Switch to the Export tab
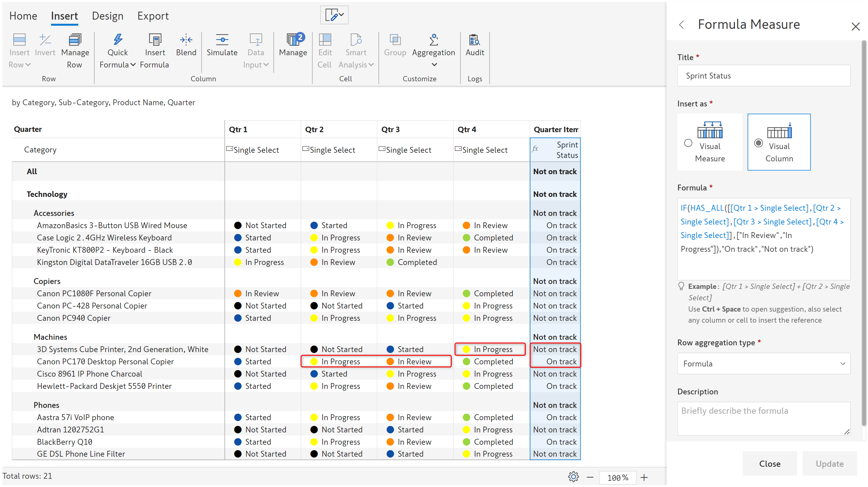This screenshot has height=487, width=868. pyautogui.click(x=153, y=16)
